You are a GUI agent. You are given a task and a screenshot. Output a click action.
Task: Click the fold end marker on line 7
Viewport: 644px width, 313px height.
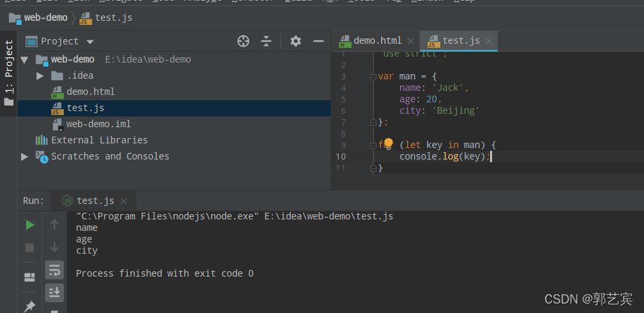tap(373, 123)
